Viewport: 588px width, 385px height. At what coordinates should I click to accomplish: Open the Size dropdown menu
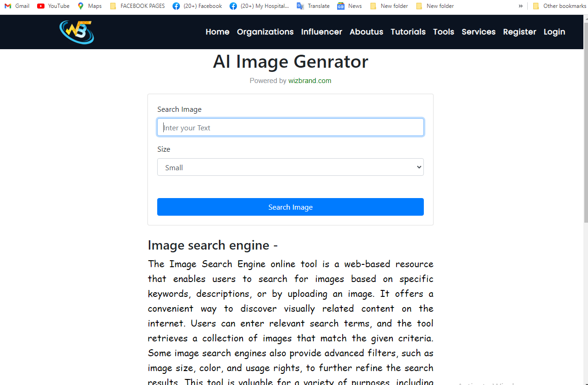point(290,167)
